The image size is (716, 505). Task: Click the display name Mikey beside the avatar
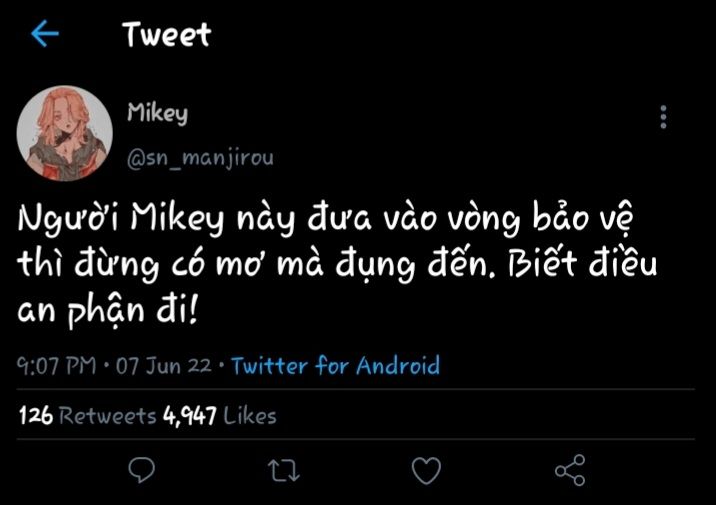coord(157,113)
